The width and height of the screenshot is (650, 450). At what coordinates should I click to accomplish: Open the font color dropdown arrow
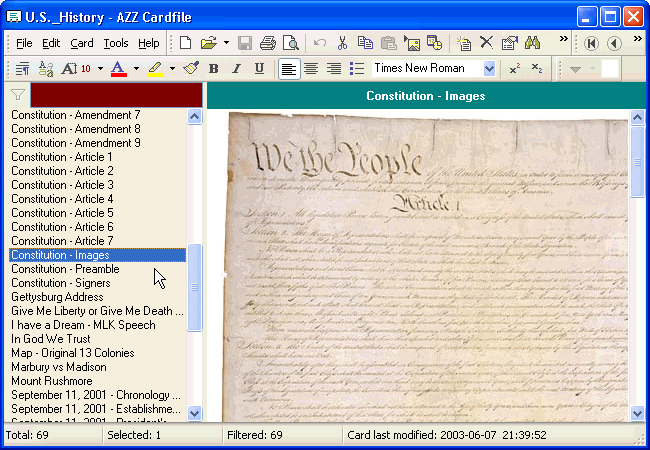136,68
